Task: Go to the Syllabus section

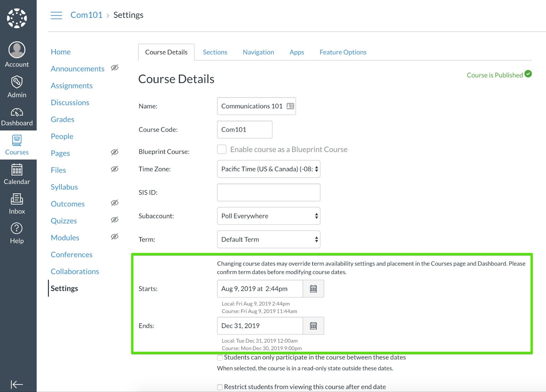Action: point(64,187)
